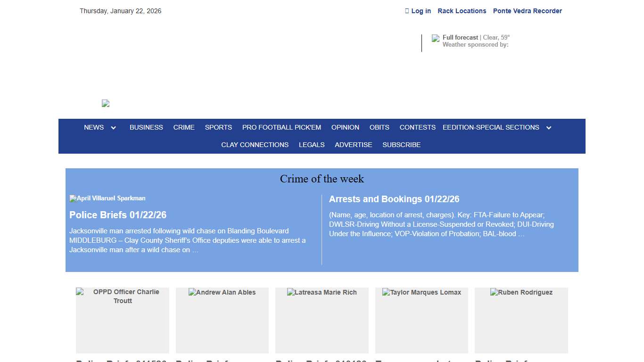Open the Legals menu item

tap(312, 145)
